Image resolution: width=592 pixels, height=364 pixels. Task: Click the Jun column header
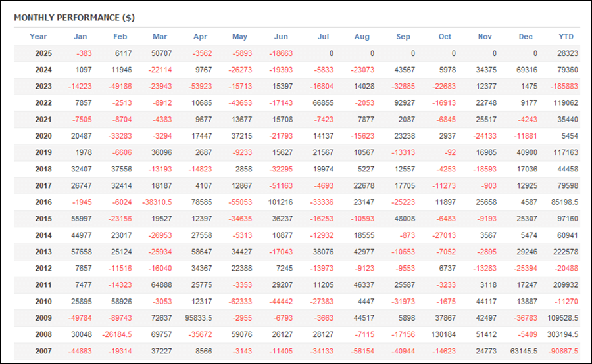point(281,37)
